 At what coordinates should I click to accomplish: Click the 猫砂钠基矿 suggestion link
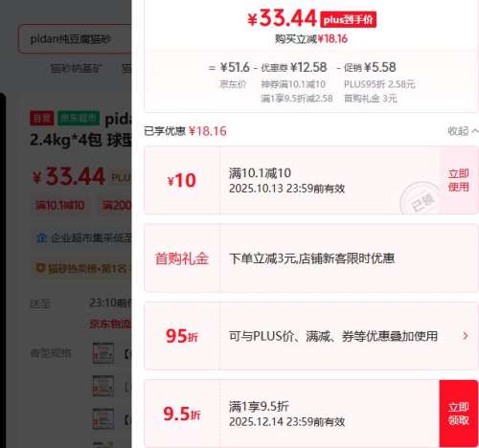tap(76, 68)
